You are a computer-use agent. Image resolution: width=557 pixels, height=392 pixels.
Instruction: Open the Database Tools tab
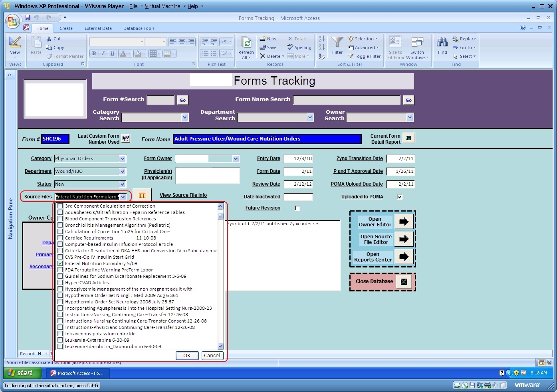139,28
